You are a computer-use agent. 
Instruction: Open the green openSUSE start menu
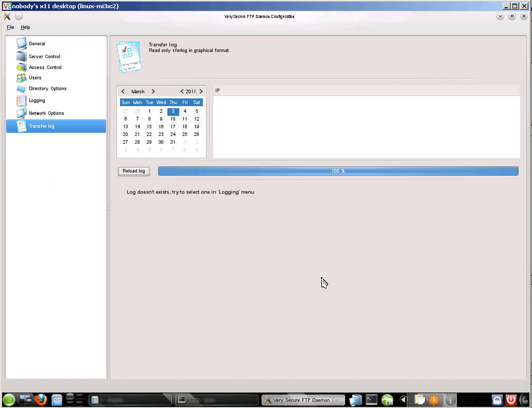point(9,400)
